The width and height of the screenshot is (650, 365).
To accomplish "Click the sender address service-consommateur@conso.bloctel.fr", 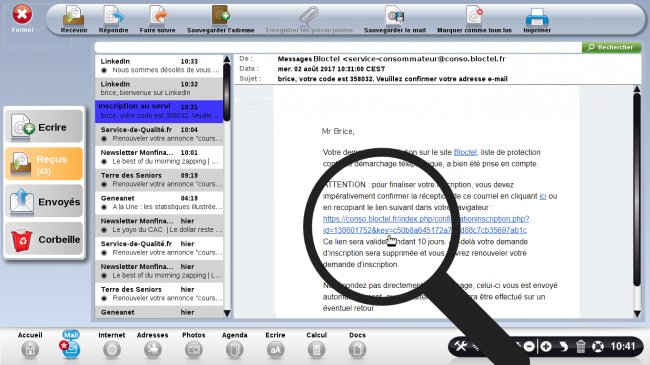I will (424, 59).
